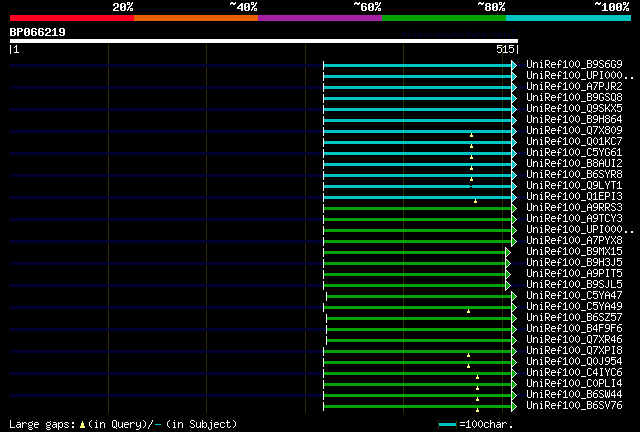Click the cyan ~100% identity legend segment
Viewport: 640px width, 432px height.
[568, 18]
